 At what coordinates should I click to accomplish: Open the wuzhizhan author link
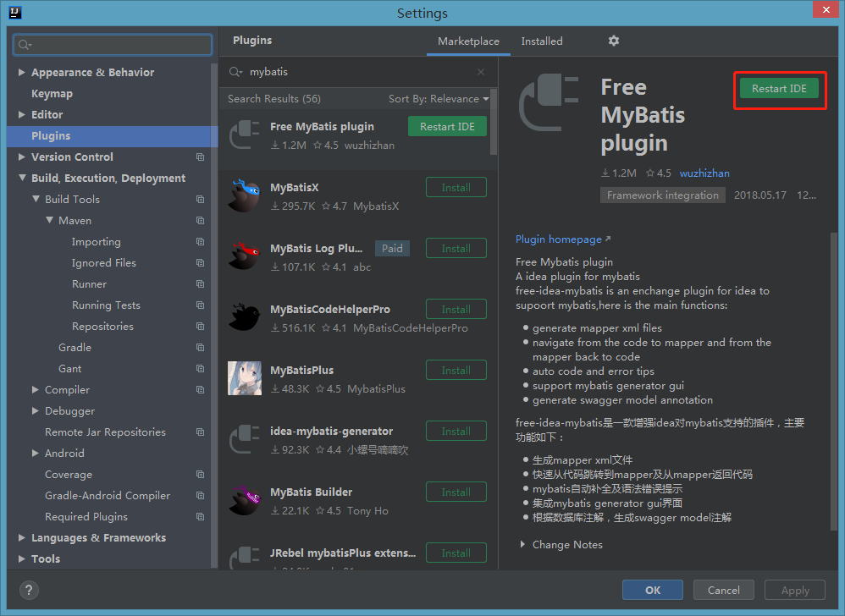704,173
